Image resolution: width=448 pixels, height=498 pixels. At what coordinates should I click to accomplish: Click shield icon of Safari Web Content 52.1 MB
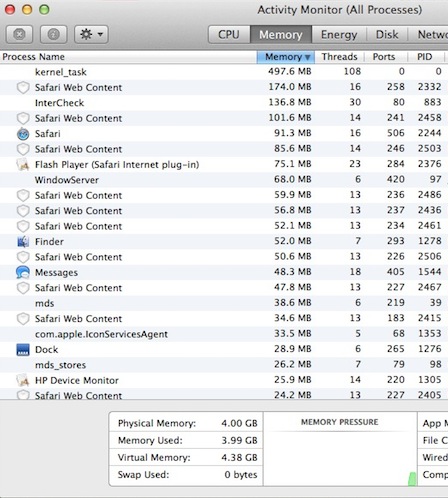click(23, 226)
